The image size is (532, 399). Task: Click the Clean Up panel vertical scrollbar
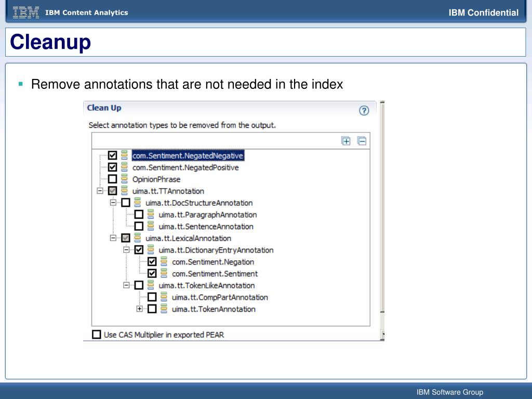pyautogui.click(x=382, y=207)
